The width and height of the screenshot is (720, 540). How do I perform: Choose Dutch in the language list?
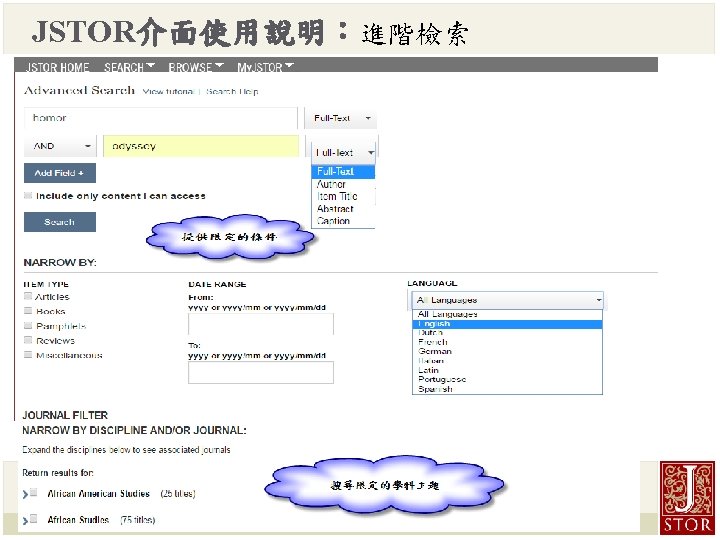pos(507,332)
